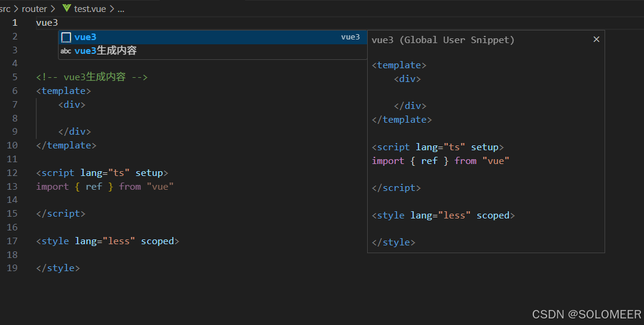Close the snippet documentation panel

[x=596, y=40]
